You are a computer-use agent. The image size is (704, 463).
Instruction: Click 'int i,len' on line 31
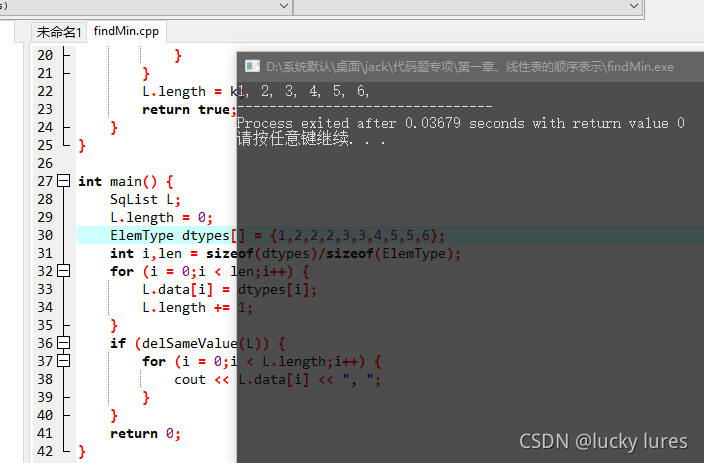point(146,253)
